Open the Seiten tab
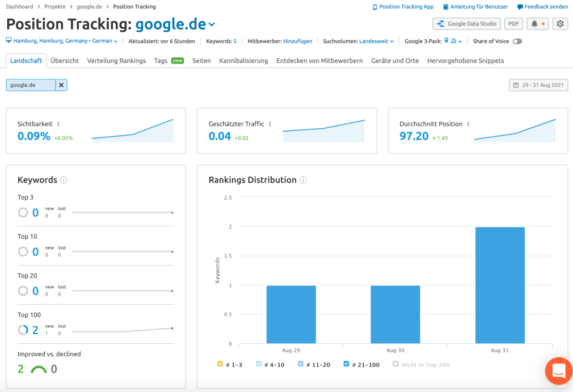This screenshot has height=392, width=573. pyautogui.click(x=201, y=61)
